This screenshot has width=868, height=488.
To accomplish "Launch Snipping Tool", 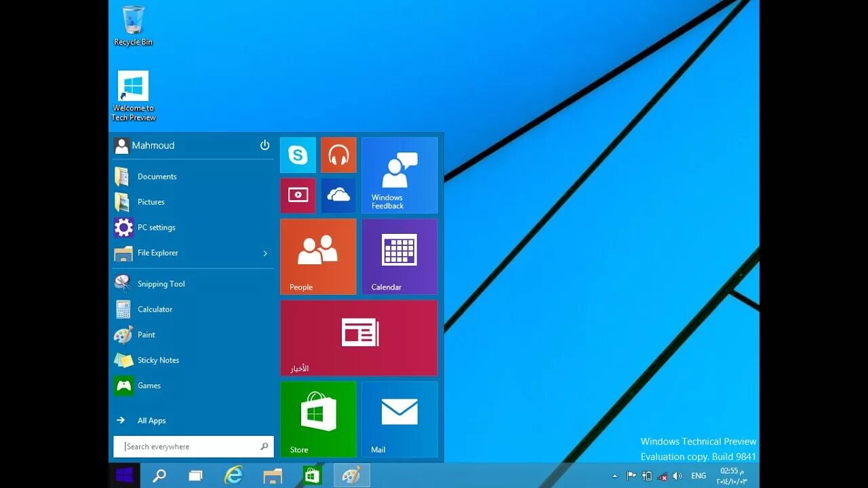I will pos(193,284).
